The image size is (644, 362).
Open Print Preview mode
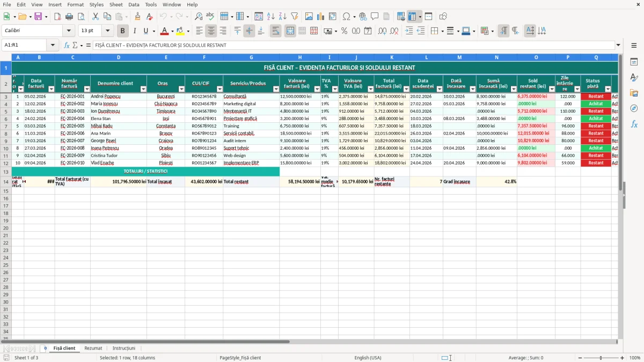tap(81, 17)
